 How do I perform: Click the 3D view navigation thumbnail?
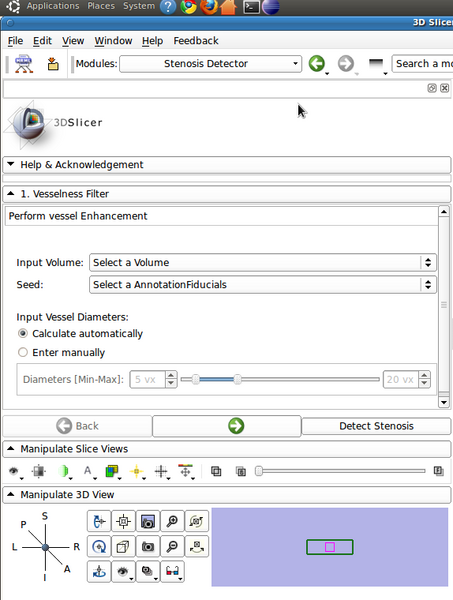click(330, 547)
